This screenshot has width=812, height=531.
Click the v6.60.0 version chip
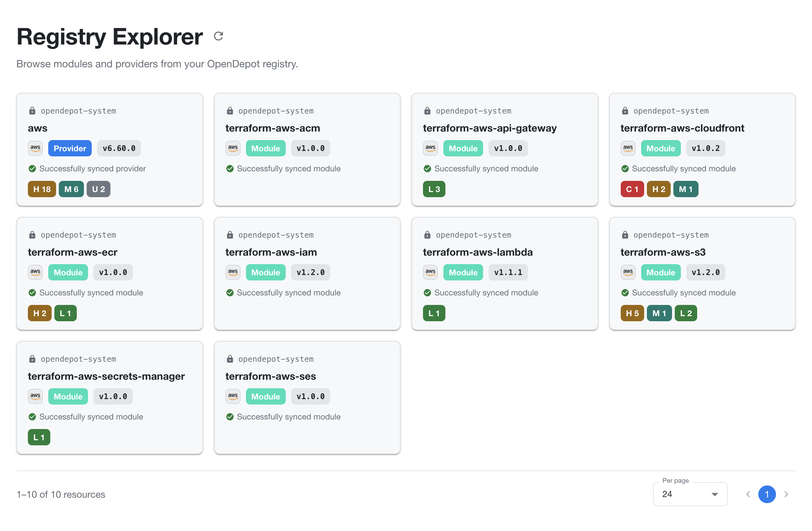point(119,148)
